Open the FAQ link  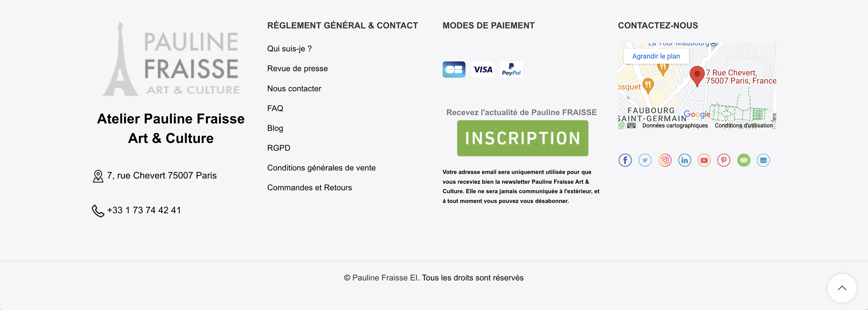click(x=275, y=108)
